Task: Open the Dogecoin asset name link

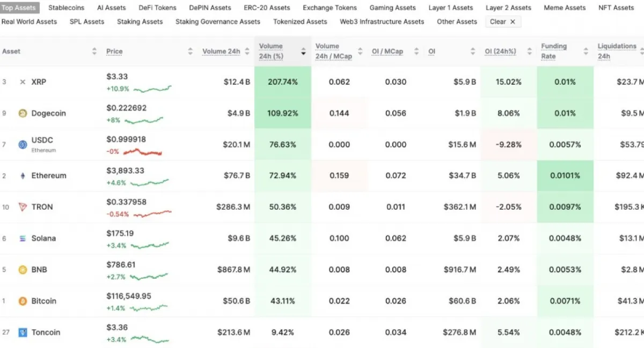Action: [x=49, y=113]
